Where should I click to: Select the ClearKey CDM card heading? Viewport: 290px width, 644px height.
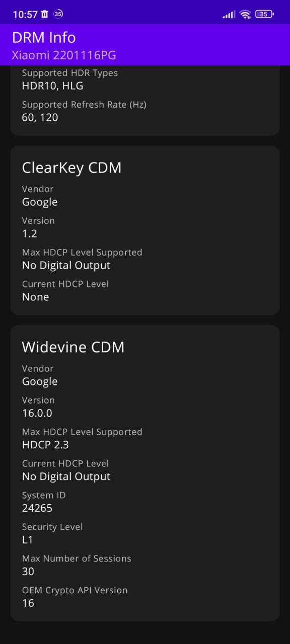(71, 168)
